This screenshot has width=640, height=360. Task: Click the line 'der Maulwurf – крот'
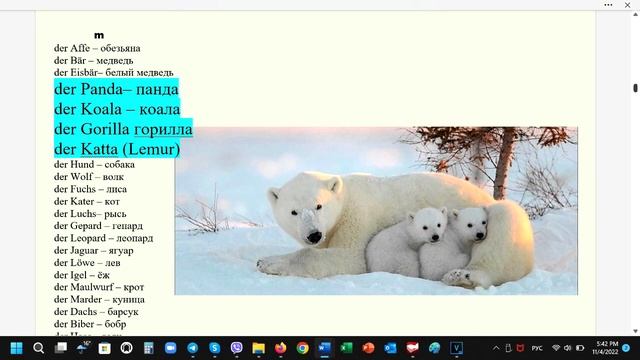(99, 287)
